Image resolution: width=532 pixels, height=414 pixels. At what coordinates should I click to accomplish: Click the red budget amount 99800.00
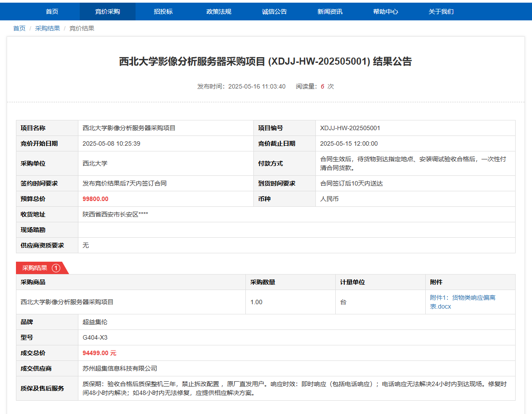(x=95, y=199)
